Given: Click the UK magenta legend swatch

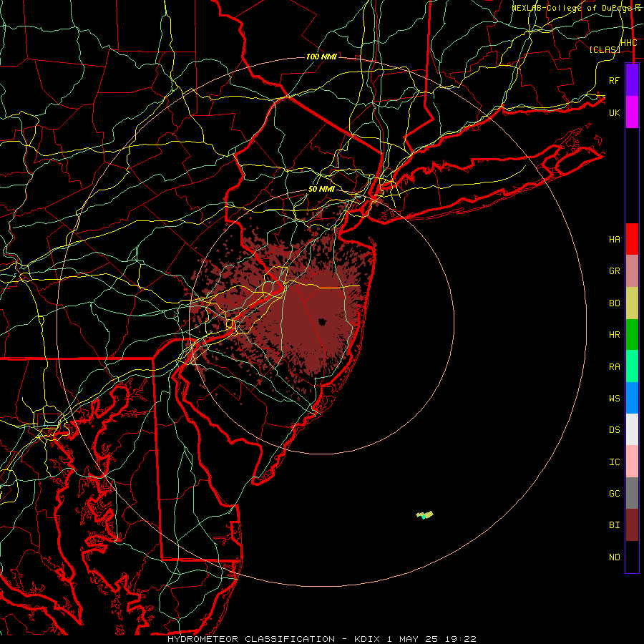Looking at the screenshot, I should pos(632,112).
